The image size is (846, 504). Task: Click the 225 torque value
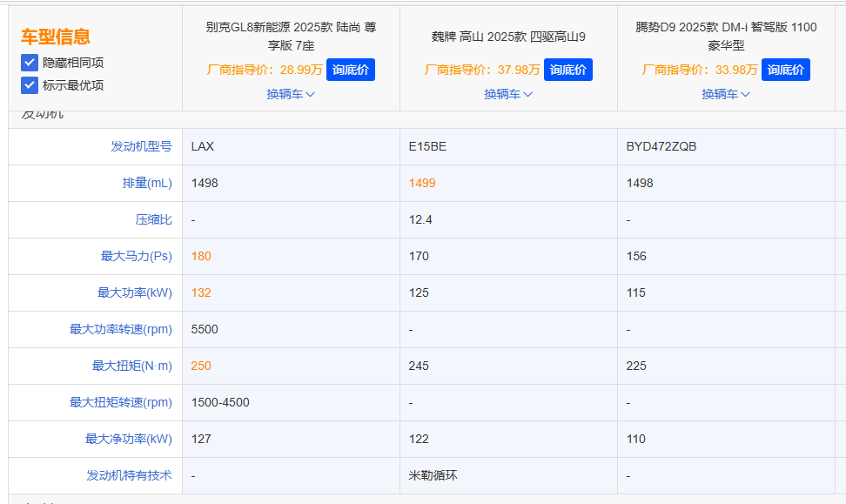coord(636,366)
